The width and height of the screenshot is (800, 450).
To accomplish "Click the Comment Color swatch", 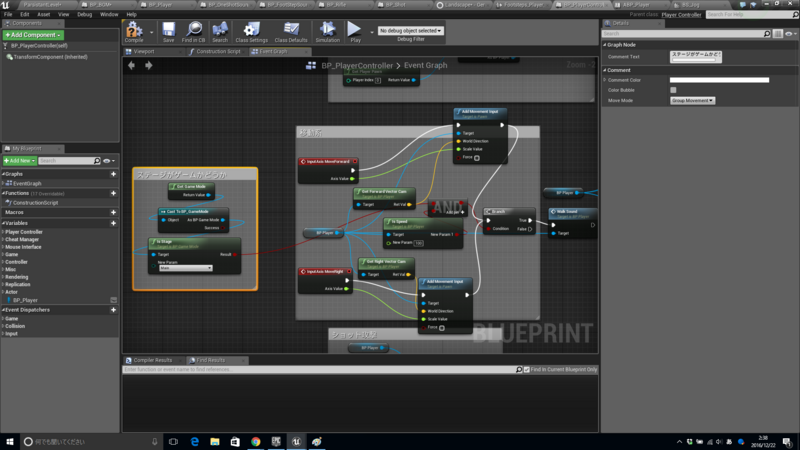I will coord(719,80).
